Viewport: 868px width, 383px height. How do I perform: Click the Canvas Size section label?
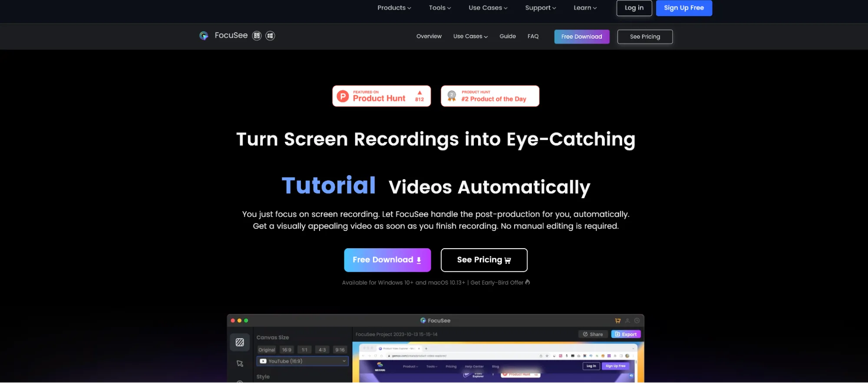(x=273, y=337)
